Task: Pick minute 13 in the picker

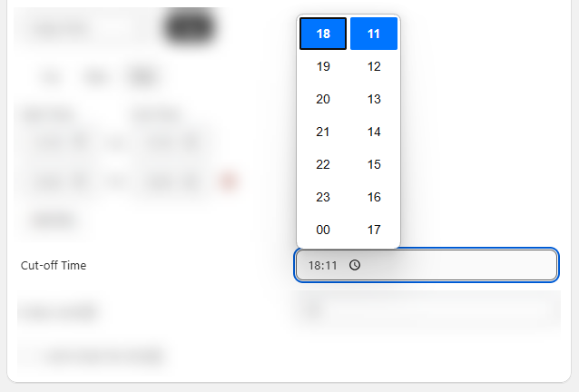Action: (x=374, y=99)
